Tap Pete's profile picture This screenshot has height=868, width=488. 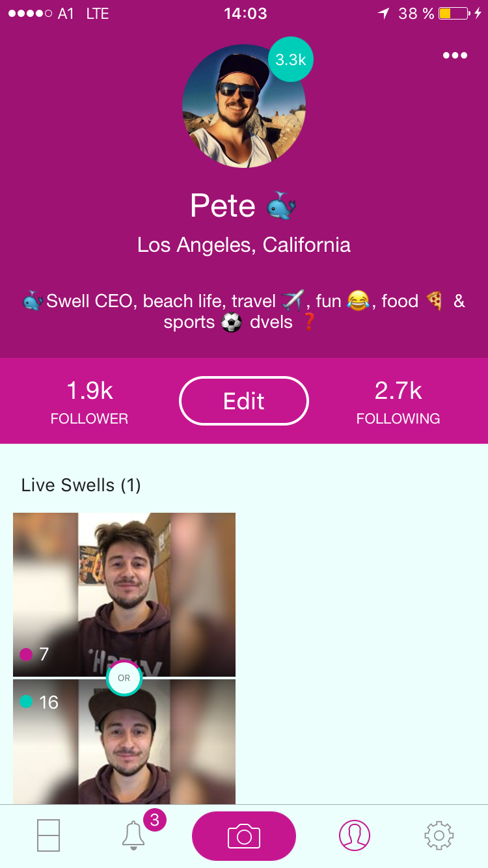(x=244, y=106)
